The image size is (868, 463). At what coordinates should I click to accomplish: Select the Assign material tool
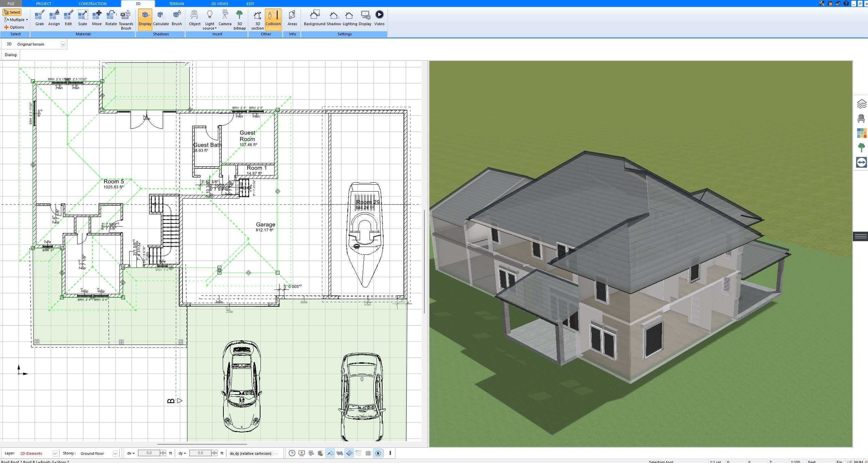[54, 18]
